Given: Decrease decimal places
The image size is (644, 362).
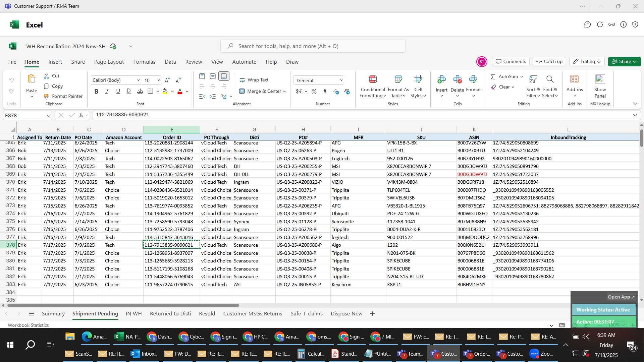Looking at the screenshot, I should click(347, 92).
